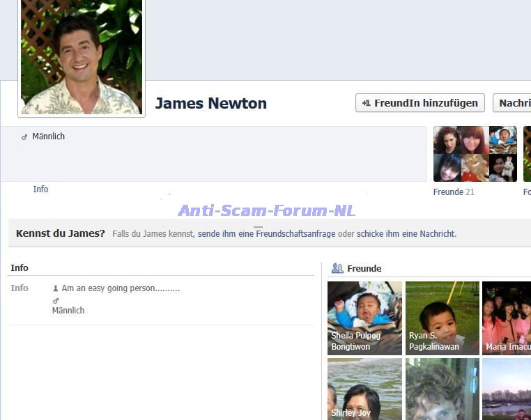Open Ryan S. Pagkalinawan's friend tile
The height and width of the screenshot is (420, 531).
[442, 318]
